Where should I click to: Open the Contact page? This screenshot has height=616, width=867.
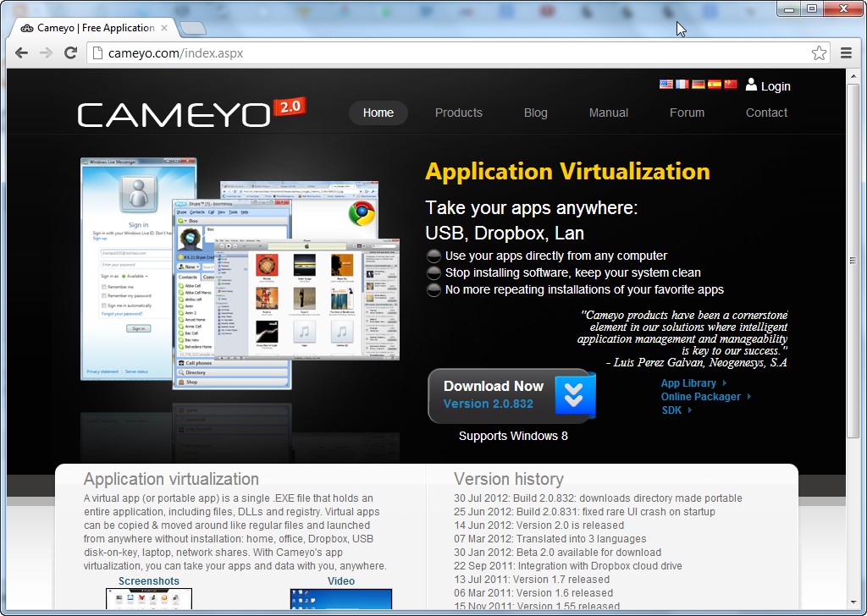click(766, 113)
